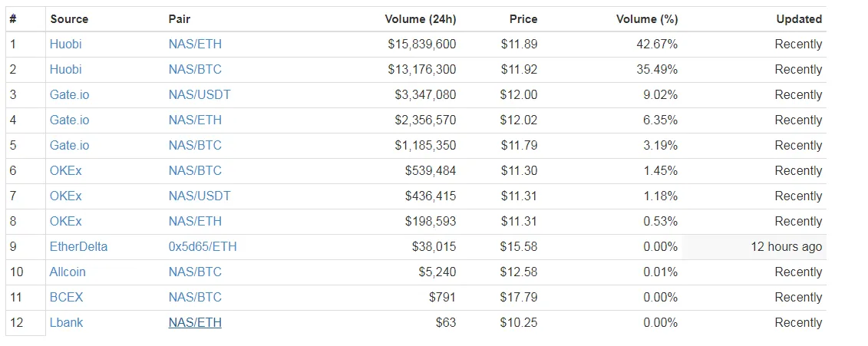The height and width of the screenshot is (346, 868).
Task: Click the Volume (%) column header
Action: [646, 19]
